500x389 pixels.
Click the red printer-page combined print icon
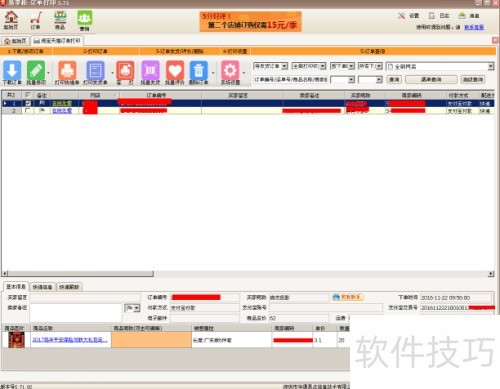click(x=125, y=72)
